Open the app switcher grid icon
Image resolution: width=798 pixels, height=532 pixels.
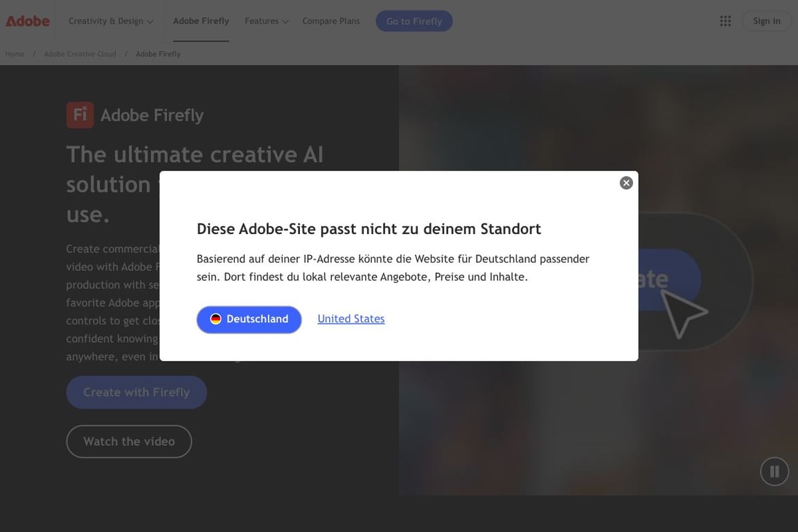(725, 21)
